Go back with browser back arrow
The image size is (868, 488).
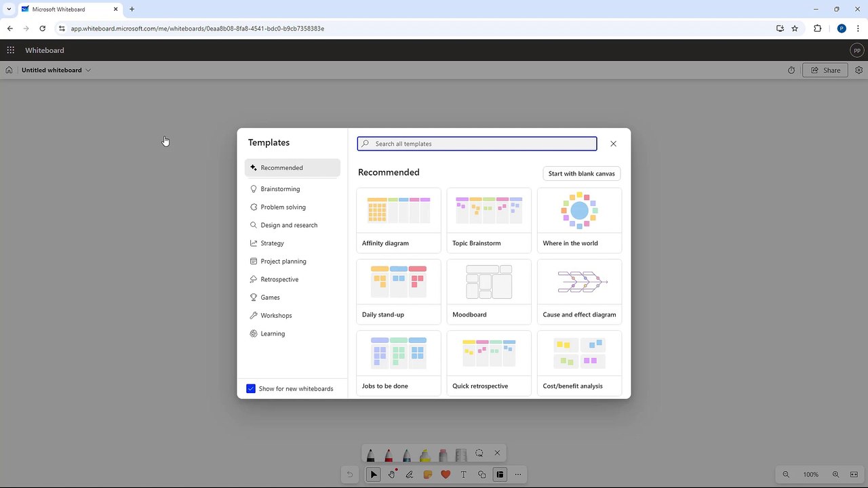point(10,28)
